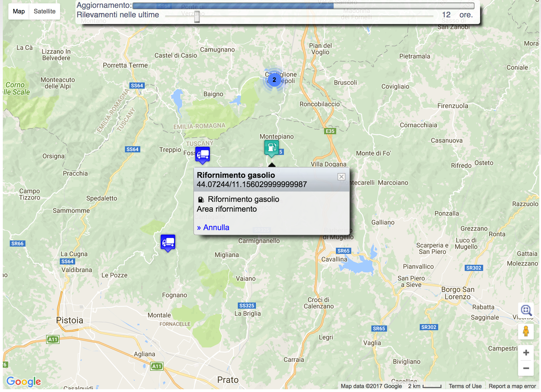
Task: Switch to Map view
Action: pos(19,11)
